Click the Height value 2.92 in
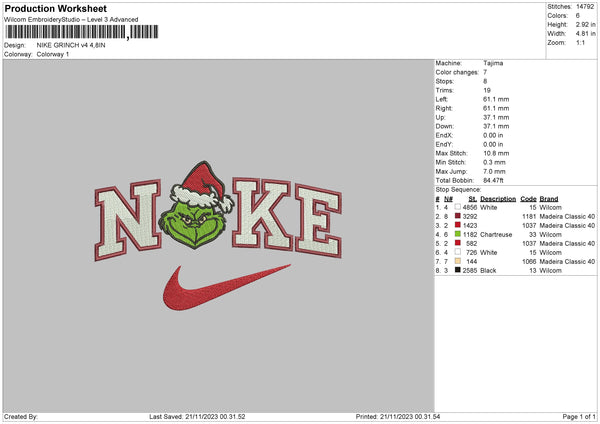The image size is (600, 424). pyautogui.click(x=585, y=24)
